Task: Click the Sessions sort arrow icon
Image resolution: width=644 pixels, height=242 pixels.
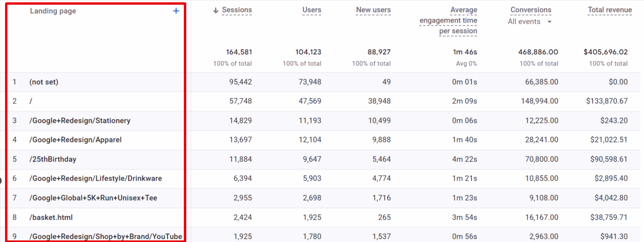Action: (216, 10)
